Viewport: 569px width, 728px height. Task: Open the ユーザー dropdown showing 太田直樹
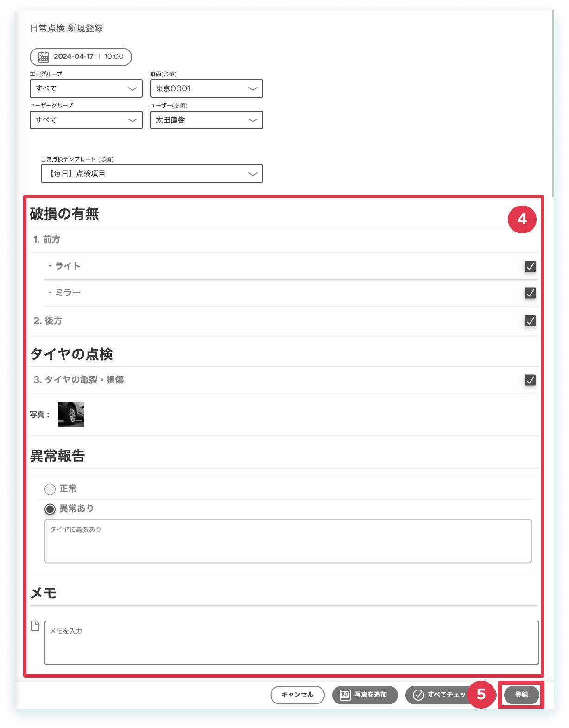(207, 120)
